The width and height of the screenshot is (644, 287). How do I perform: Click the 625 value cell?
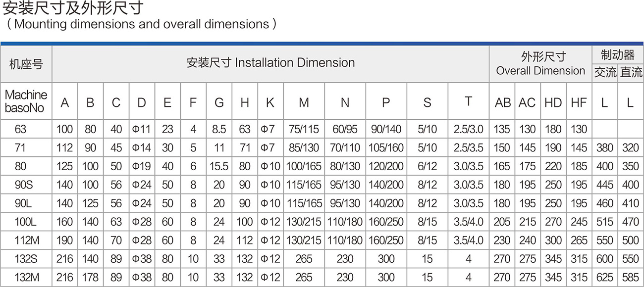click(605, 278)
